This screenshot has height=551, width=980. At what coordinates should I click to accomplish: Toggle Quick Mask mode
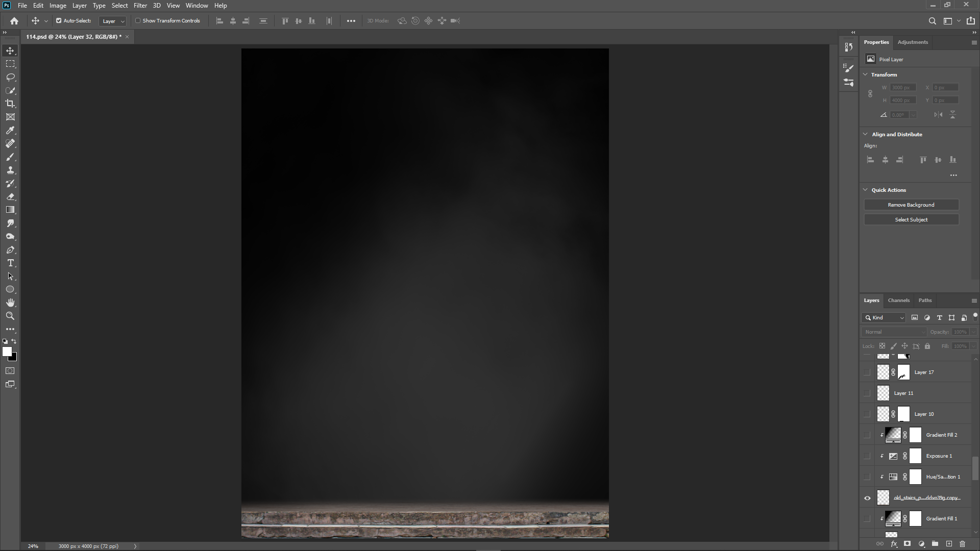tap(10, 371)
